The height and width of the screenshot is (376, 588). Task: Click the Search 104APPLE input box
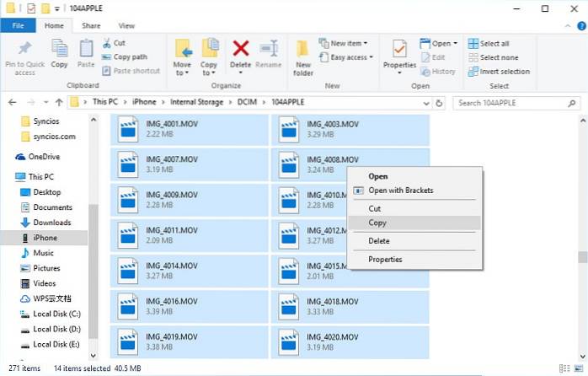coord(514,102)
